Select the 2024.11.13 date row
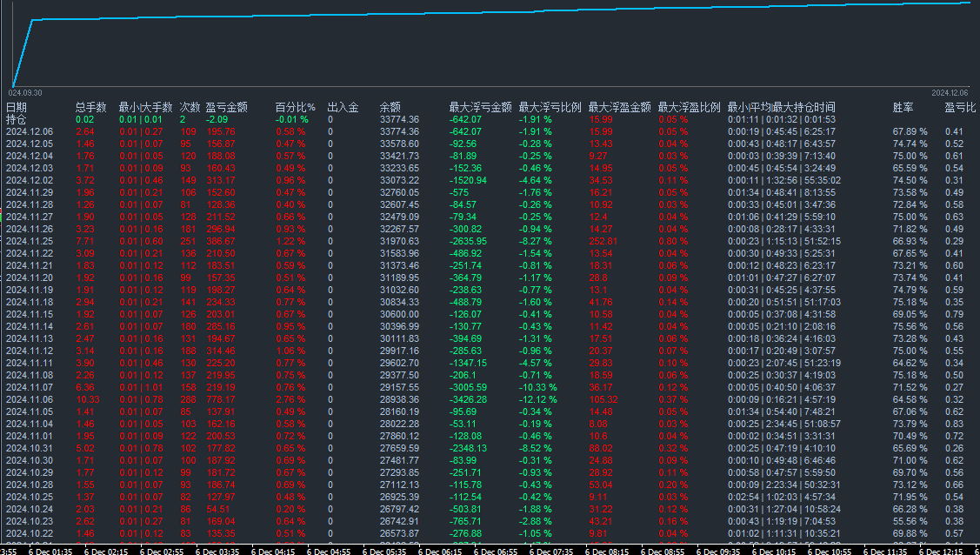Image resolution: width=980 pixels, height=555 pixels. tap(30, 338)
